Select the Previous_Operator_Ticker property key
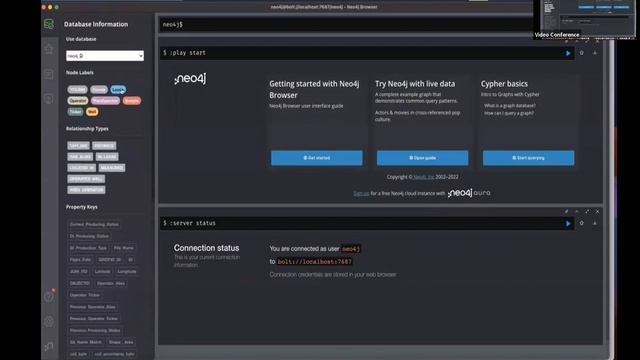The image size is (640, 360). pyautogui.click(x=94, y=319)
